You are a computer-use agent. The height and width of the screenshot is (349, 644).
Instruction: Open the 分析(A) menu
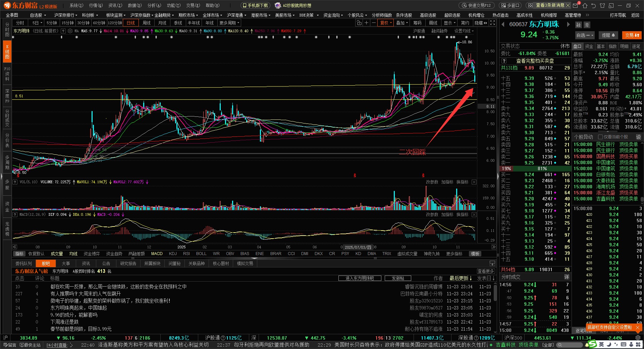[154, 5]
